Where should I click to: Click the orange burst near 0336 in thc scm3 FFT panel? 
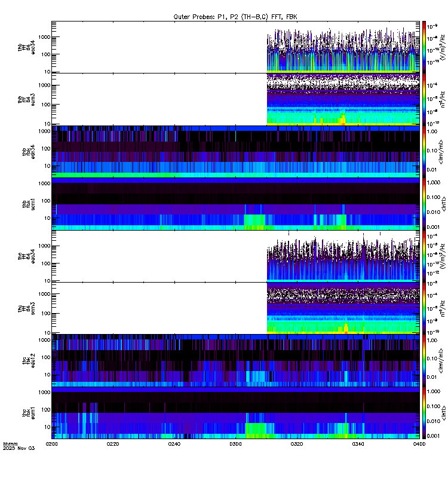[346, 328]
